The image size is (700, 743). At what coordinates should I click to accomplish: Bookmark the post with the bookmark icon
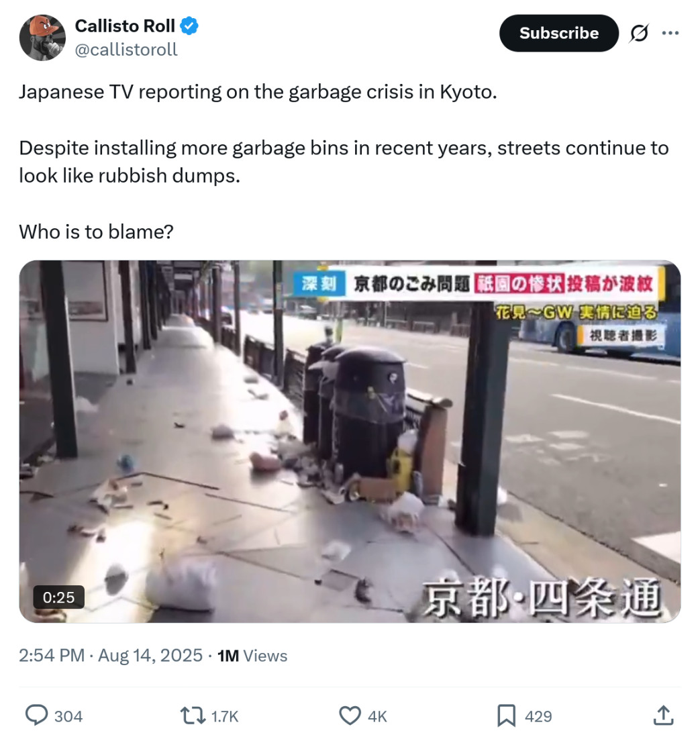(x=506, y=716)
